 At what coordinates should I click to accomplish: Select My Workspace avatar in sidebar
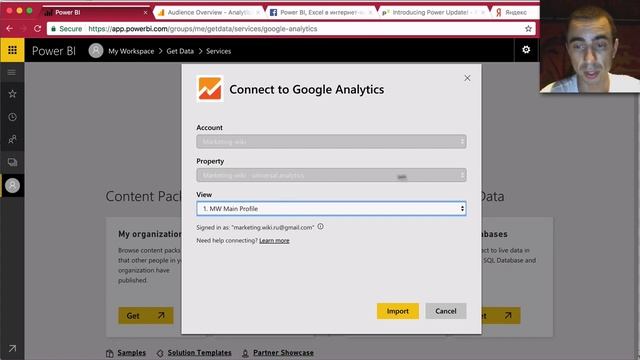(13, 185)
